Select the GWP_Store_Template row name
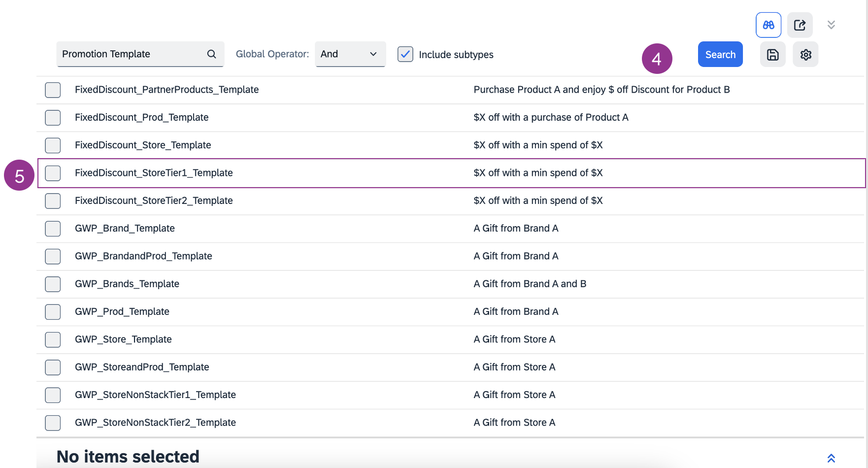 click(x=123, y=339)
